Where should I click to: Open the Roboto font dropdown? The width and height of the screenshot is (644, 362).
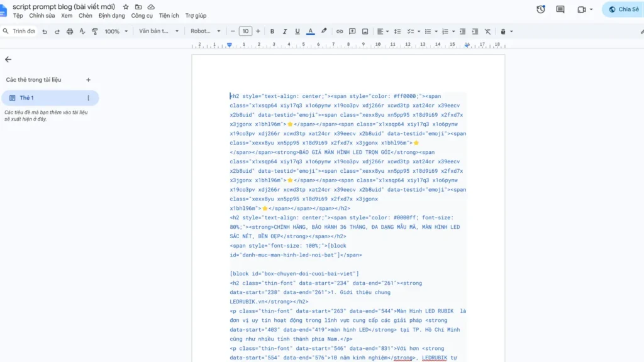coord(206,31)
